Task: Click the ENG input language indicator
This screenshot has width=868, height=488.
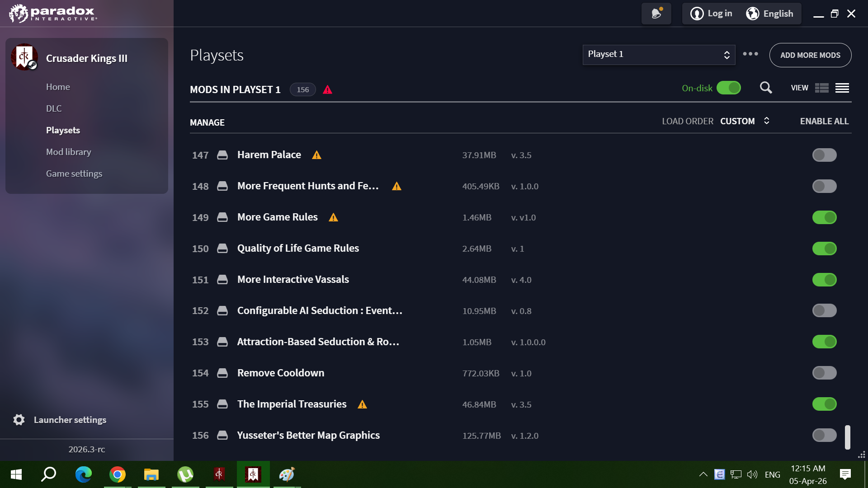Action: [773, 474]
